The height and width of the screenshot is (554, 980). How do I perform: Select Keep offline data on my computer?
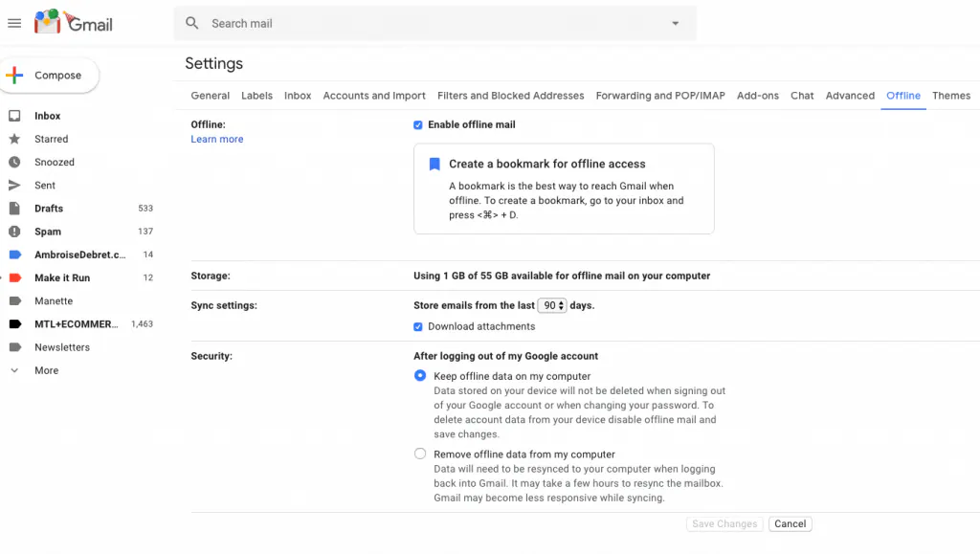420,375
